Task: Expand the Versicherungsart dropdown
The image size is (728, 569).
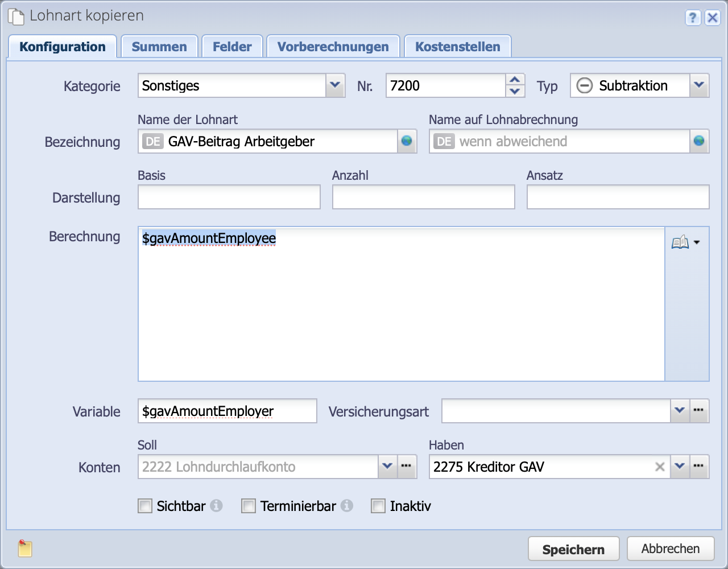Action: point(680,411)
